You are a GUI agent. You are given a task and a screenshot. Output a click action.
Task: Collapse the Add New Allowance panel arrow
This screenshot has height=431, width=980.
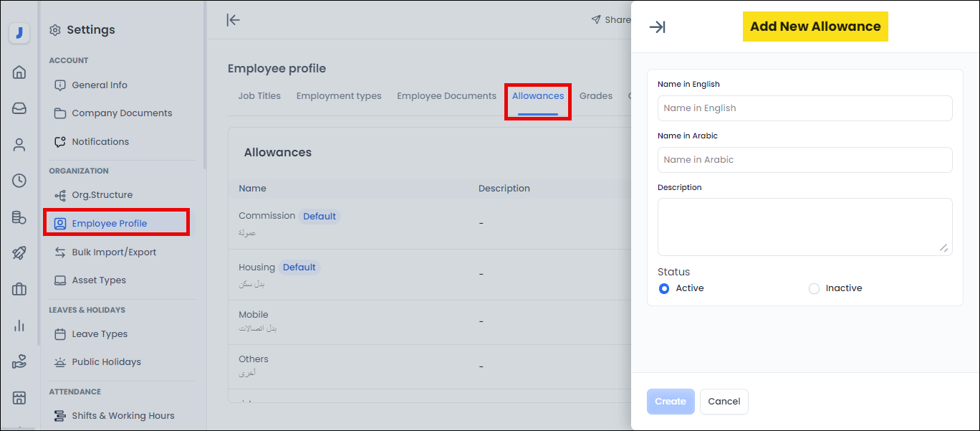657,27
